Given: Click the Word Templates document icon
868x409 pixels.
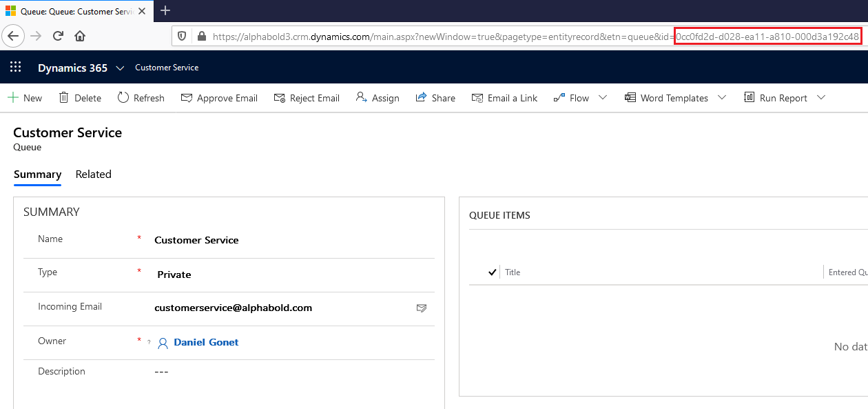Looking at the screenshot, I should tap(630, 98).
